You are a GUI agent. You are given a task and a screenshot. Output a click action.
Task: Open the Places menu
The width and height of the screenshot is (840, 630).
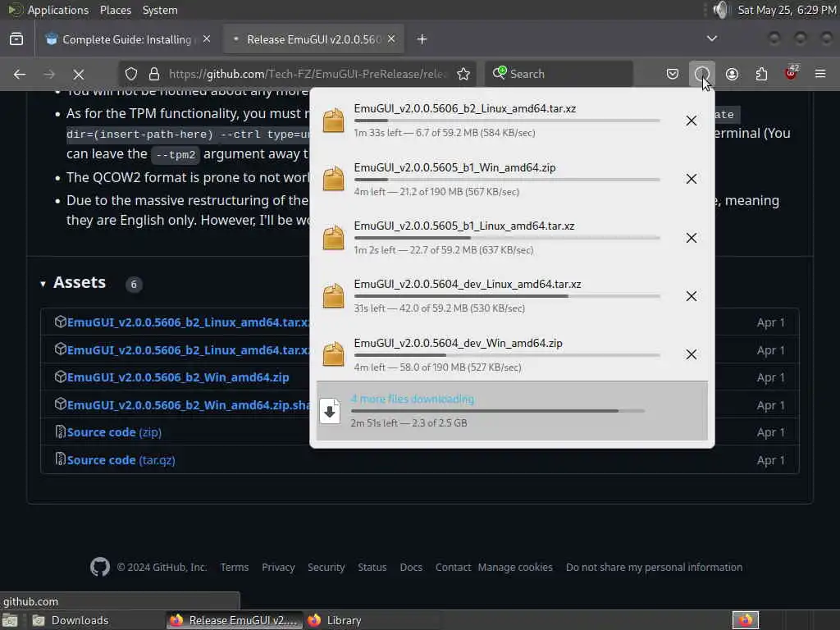[116, 10]
